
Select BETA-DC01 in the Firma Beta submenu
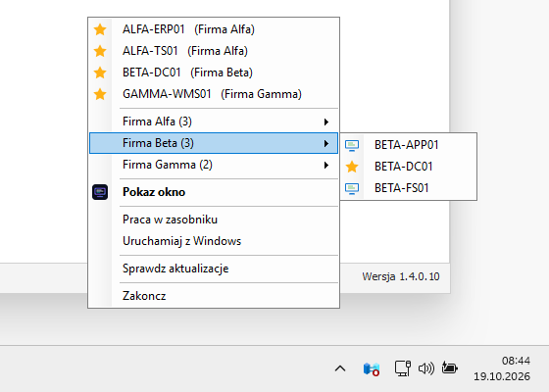[x=408, y=167]
